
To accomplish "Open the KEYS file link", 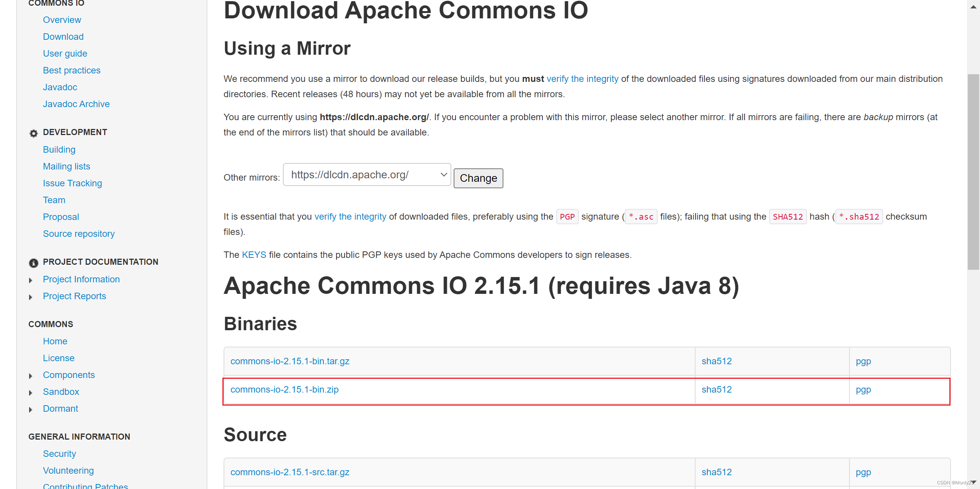I will [x=254, y=254].
